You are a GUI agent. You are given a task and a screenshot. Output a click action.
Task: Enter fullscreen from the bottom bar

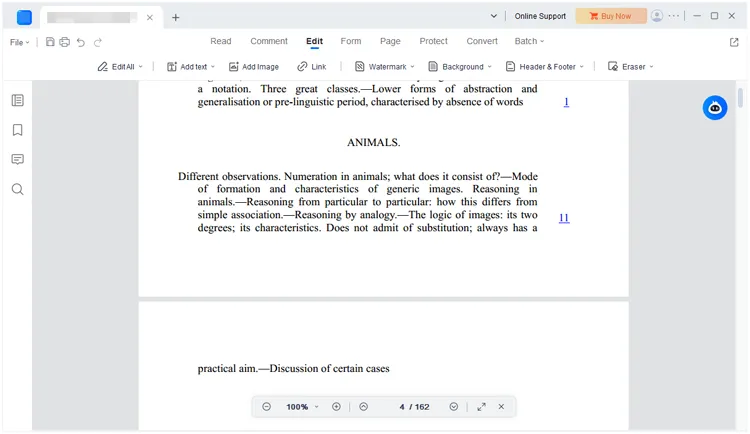481,407
